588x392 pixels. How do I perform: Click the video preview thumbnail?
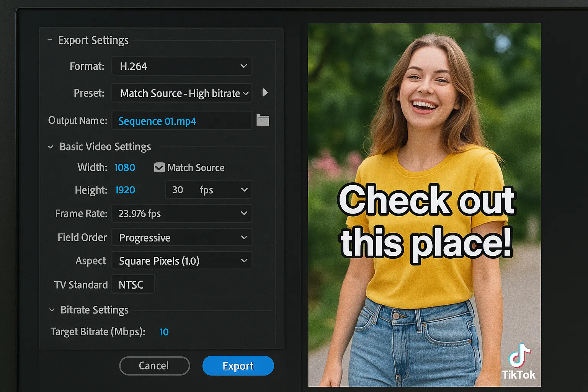[425, 205]
